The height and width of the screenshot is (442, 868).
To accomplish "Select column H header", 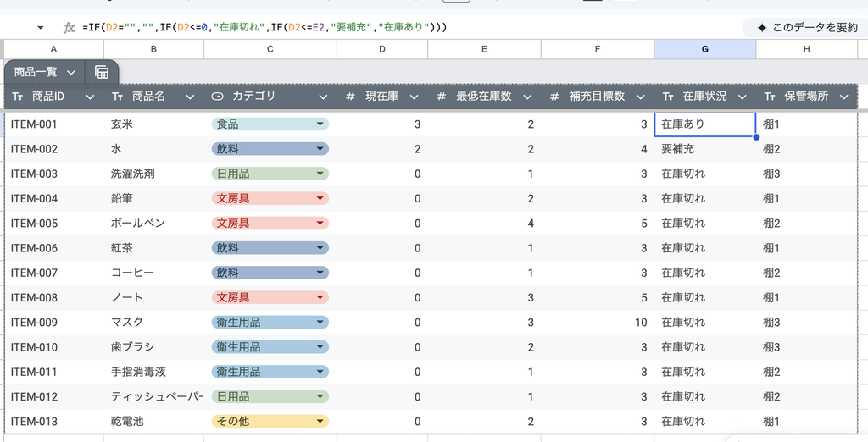I will [807, 49].
